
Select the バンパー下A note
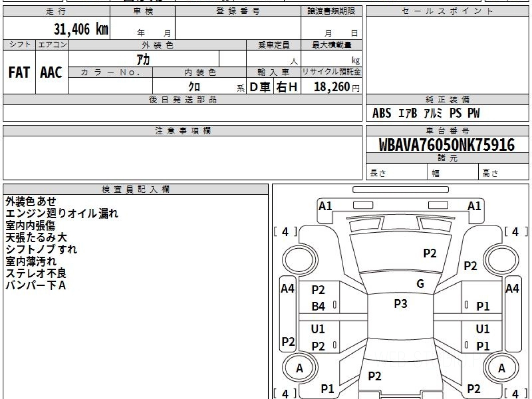pyautogui.click(x=35, y=285)
